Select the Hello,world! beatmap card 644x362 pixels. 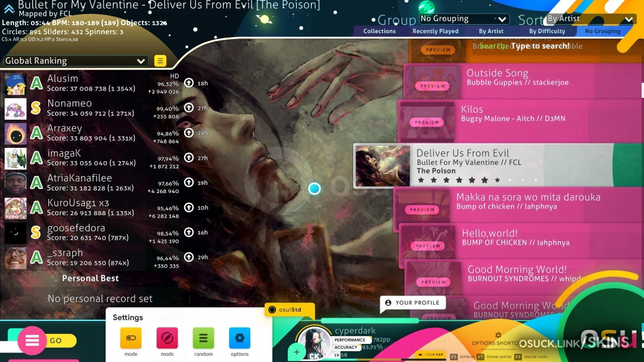[521, 241]
